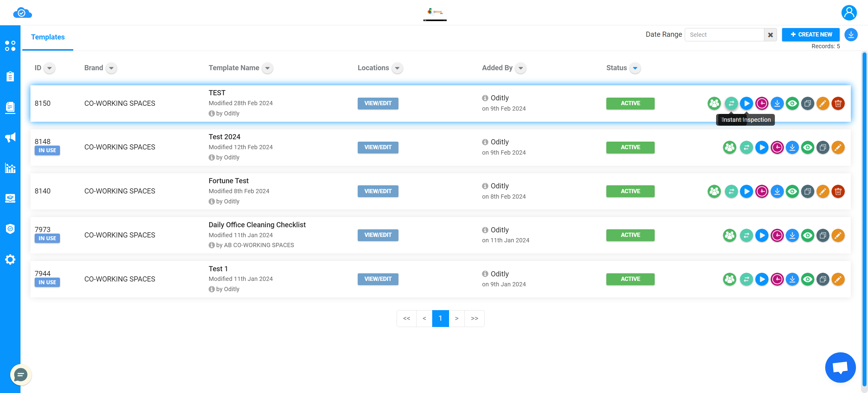Click VIEW/EDIT locations for Test 2024
The width and height of the screenshot is (868, 393).
coord(378,147)
